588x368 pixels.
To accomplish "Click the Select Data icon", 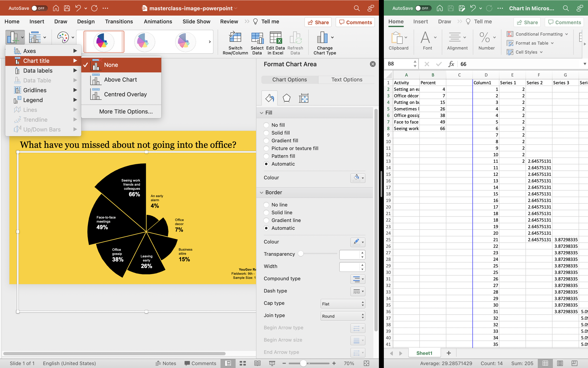I will 257,38.
